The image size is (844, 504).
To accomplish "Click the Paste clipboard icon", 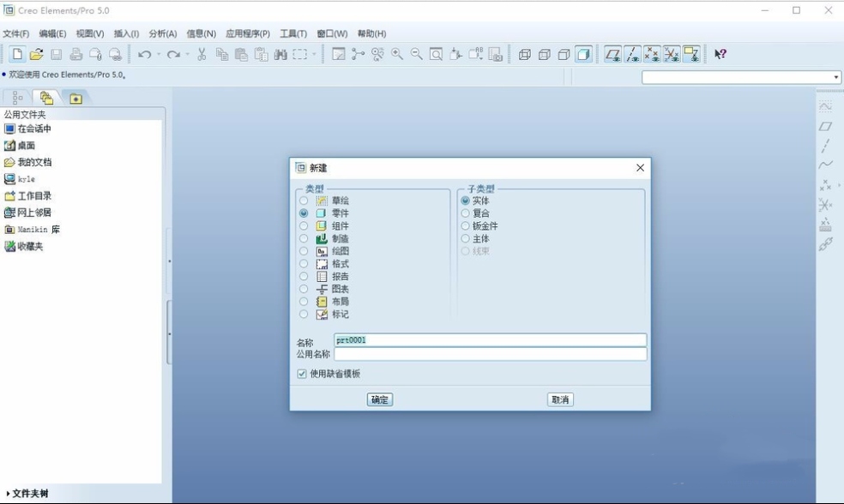I will (241, 54).
